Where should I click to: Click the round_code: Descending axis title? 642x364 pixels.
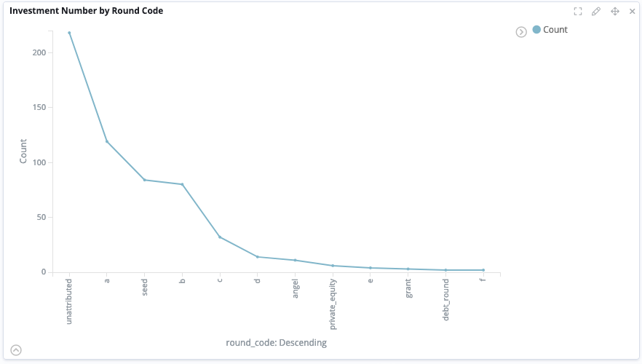pos(276,342)
